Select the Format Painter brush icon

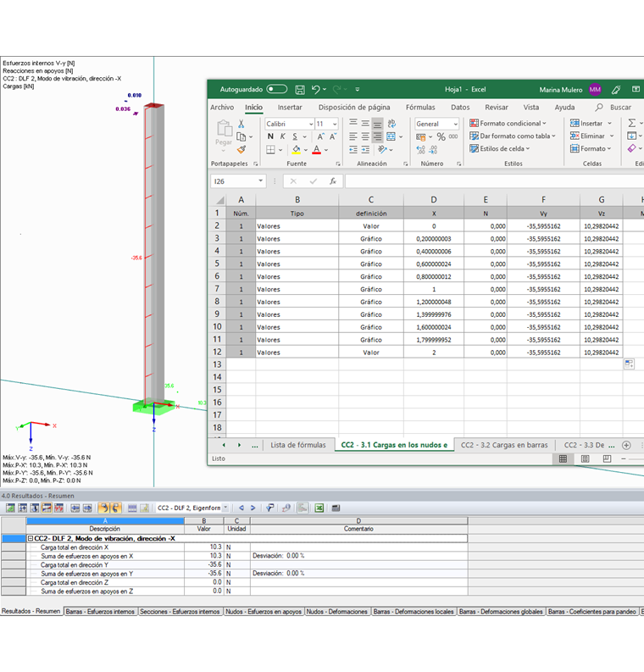(241, 150)
